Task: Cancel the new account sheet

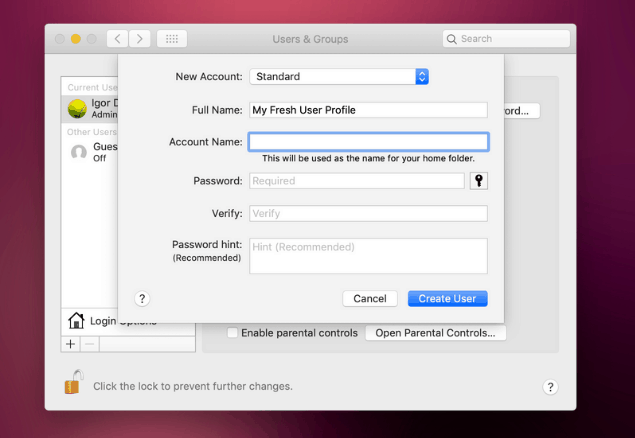Action: click(x=370, y=299)
